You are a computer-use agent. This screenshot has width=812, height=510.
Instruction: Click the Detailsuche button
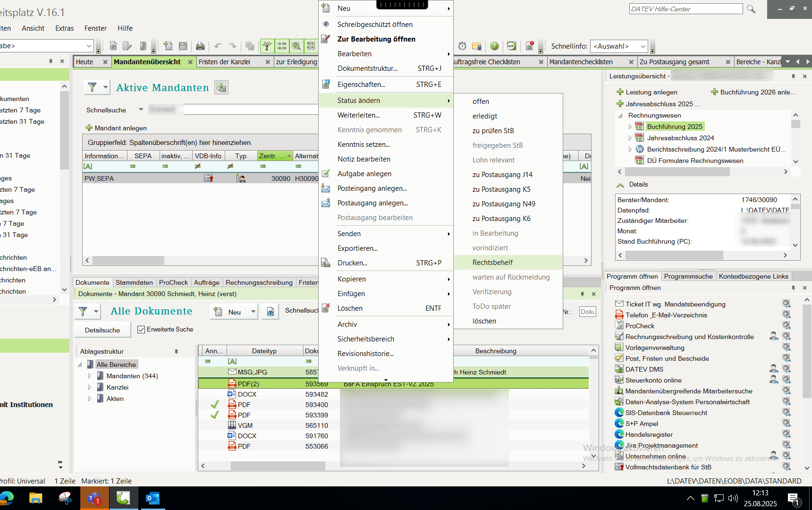click(x=102, y=330)
